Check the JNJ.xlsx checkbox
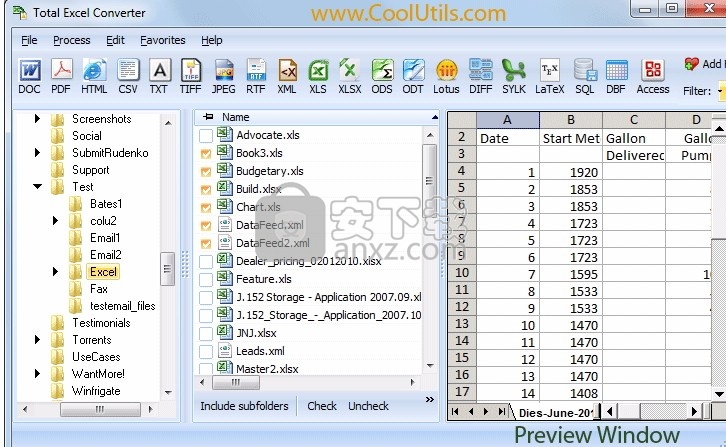 tap(206, 334)
